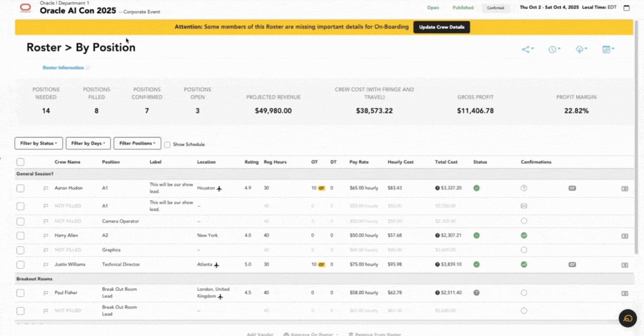Open the Filter by Days dropdown
This screenshot has width=644, height=336.
click(88, 144)
